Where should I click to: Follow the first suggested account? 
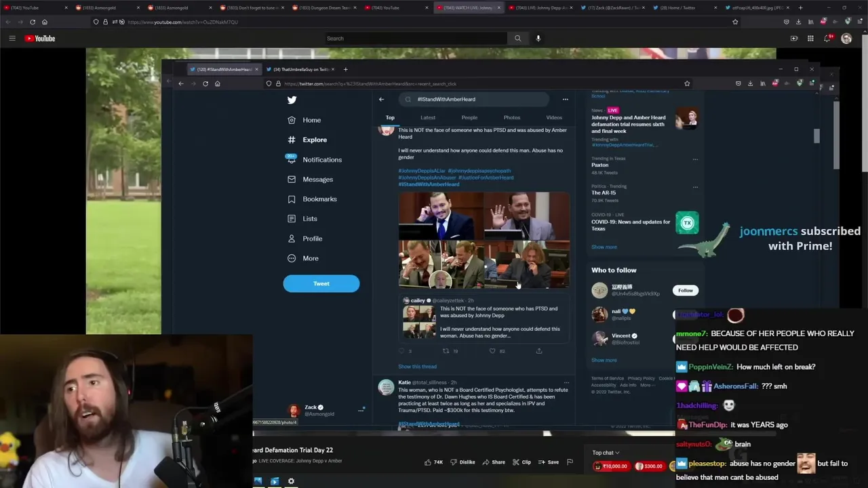(x=686, y=290)
